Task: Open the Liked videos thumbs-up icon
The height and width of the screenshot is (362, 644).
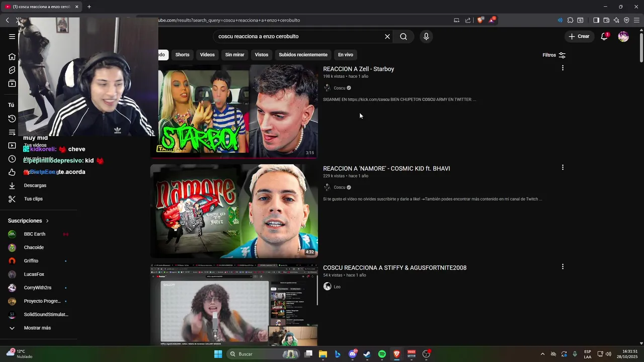Action: point(12,172)
